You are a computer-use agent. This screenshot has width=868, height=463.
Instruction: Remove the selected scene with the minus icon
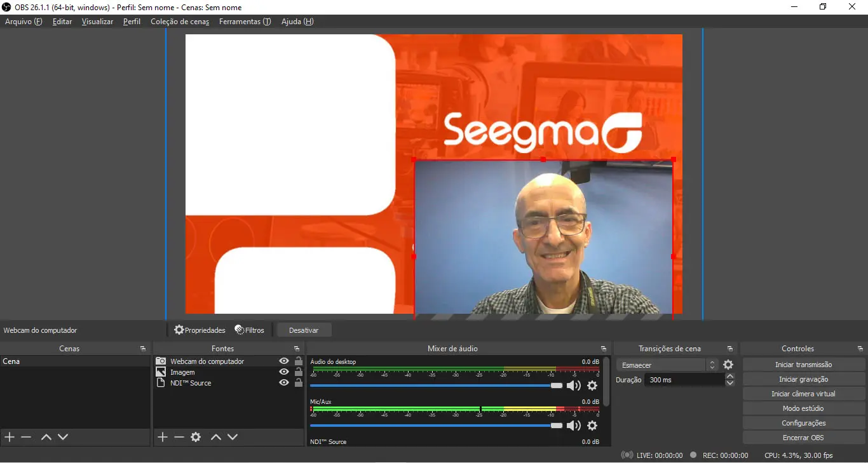26,437
